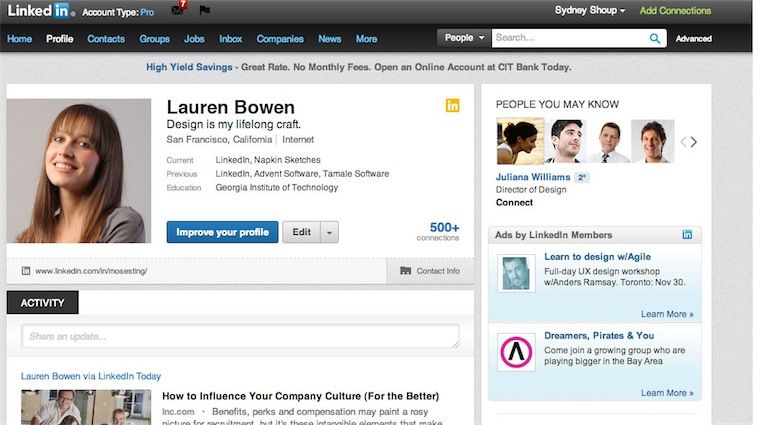760x425 pixels.
Task: Click the Dreamers, Pirates ad logo
Action: (516, 352)
